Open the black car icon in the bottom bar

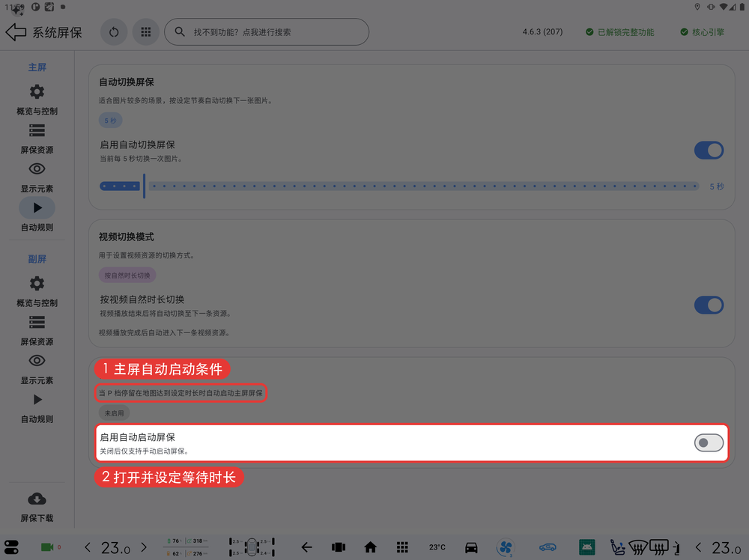pyautogui.click(x=471, y=547)
